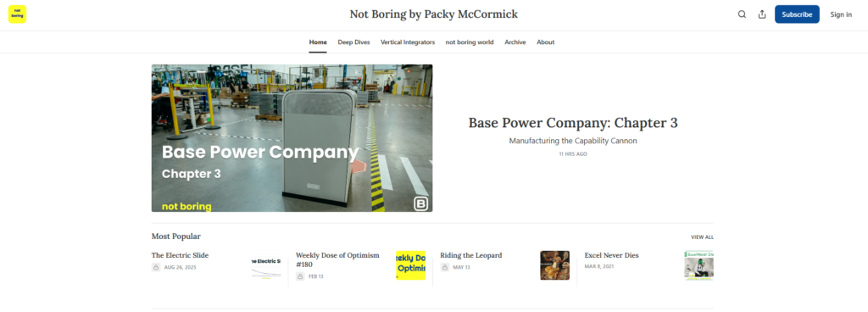Open Not Boring by Packy McCormick title

pos(433,14)
